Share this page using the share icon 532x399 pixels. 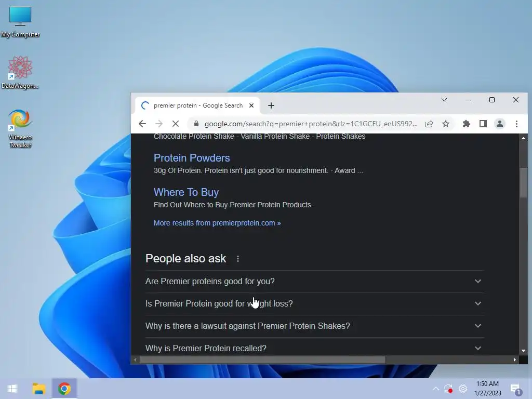[429, 124]
